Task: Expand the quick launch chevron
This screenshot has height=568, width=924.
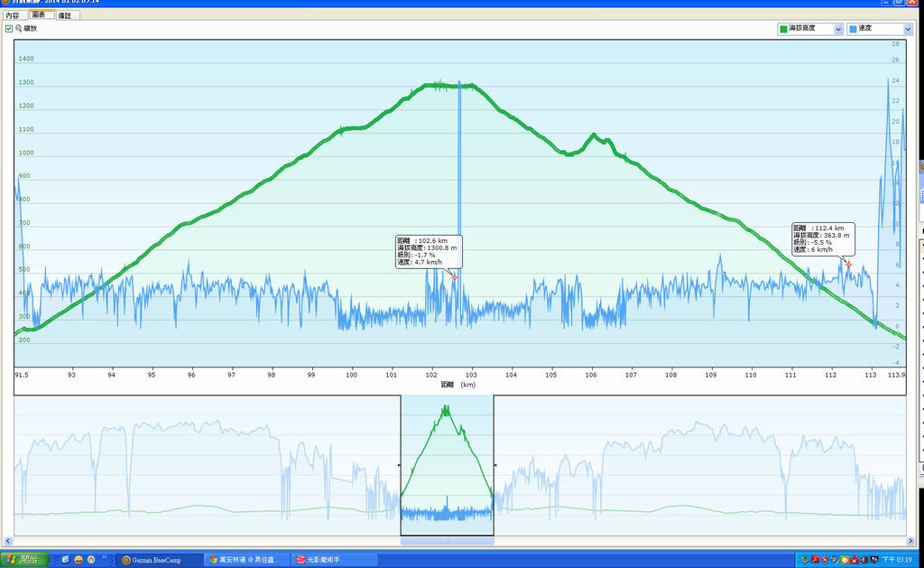Action: 105,557
